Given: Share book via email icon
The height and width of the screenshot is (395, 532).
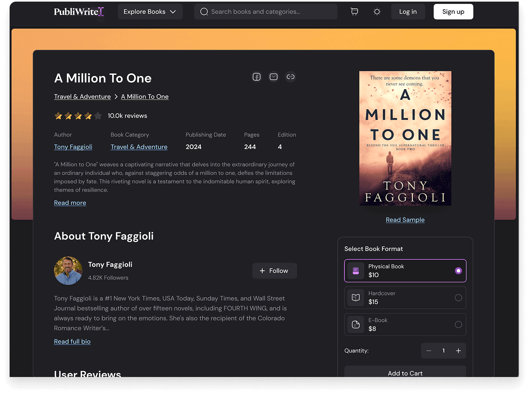Looking at the screenshot, I should point(274,77).
